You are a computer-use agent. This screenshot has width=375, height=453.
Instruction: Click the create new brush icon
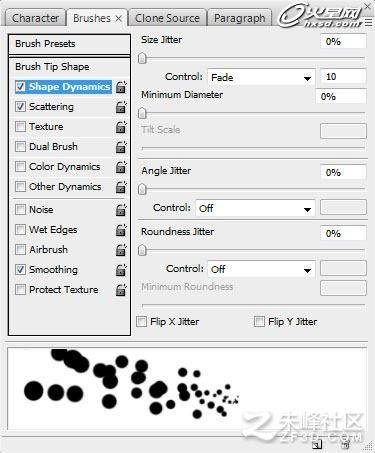pos(317,445)
